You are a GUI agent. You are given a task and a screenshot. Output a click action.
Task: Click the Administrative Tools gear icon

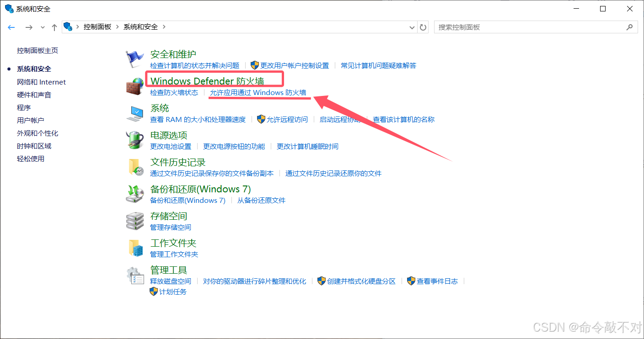[x=135, y=275]
